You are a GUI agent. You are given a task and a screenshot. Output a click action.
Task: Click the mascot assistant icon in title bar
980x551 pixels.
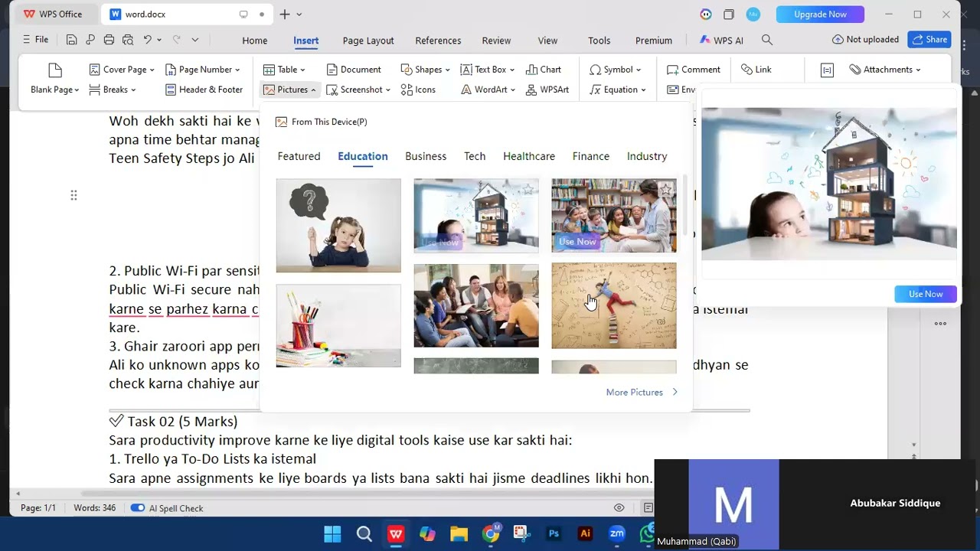[706, 15]
